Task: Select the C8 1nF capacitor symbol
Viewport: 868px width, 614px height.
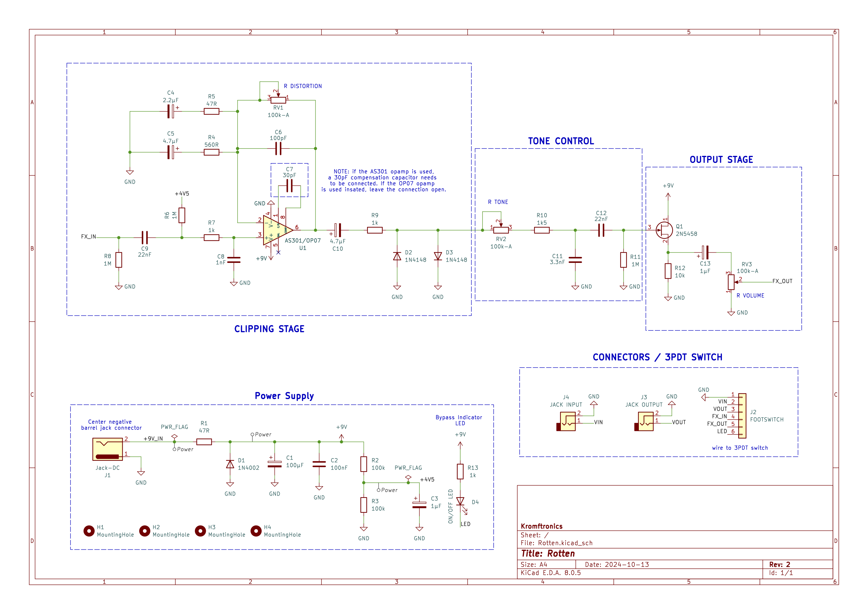Action: pos(234,260)
